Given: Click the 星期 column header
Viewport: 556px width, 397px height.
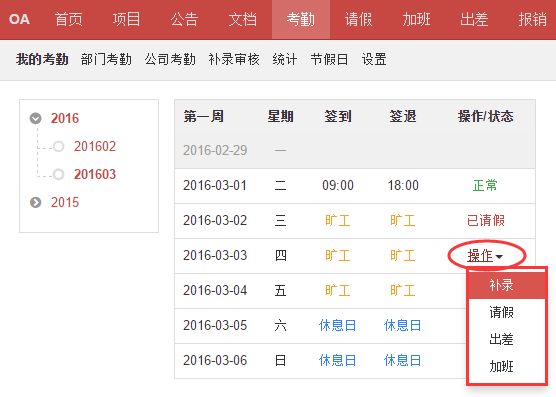Looking at the screenshot, I should (x=280, y=116).
